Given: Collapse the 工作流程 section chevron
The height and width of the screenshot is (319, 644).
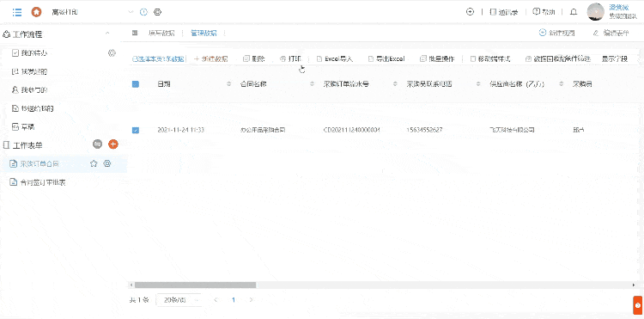Looking at the screenshot, I should pyautogui.click(x=107, y=34).
